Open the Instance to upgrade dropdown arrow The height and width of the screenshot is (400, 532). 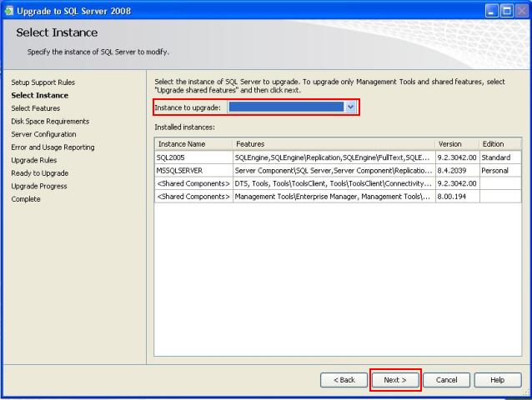click(x=350, y=107)
